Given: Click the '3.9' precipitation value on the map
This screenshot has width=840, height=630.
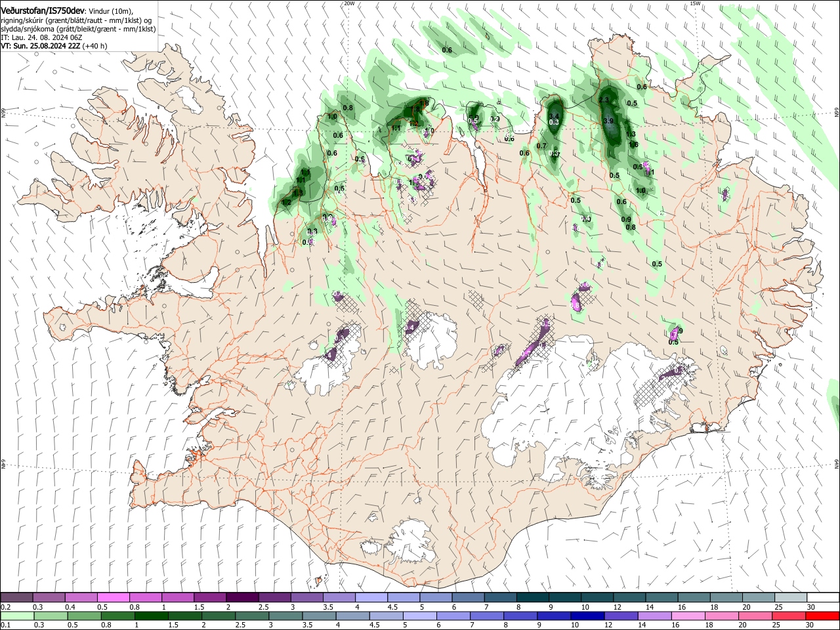Looking at the screenshot, I should point(608,121).
